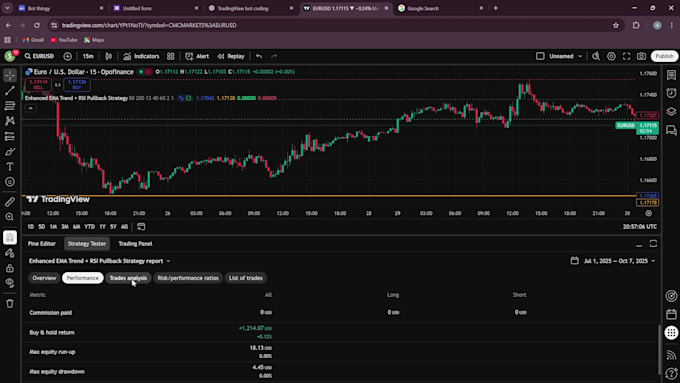Maximize the strategy tester panel
Viewport: 680px width, 383px height.
pos(654,244)
